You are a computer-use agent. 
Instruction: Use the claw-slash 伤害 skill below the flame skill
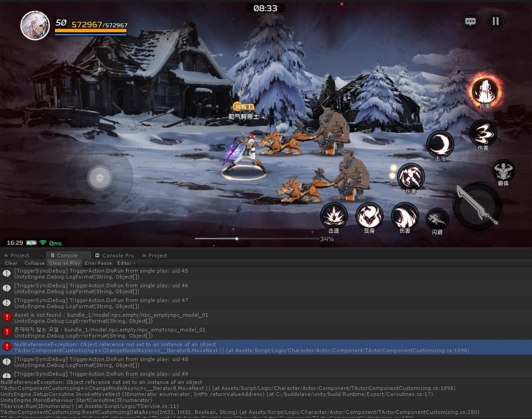483,134
